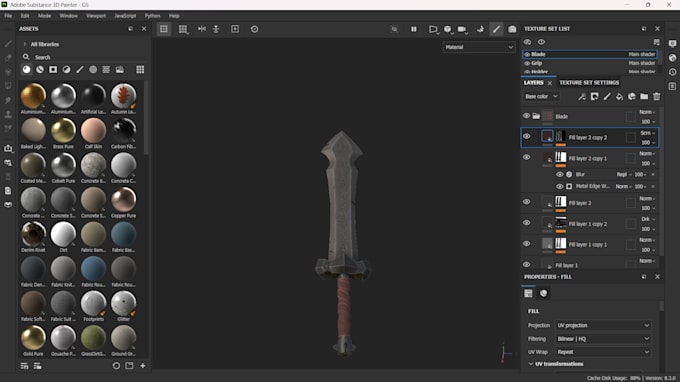Image resolution: width=680 pixels, height=382 pixels.
Task: Open the Projection dropdown set to UV projection
Action: point(603,325)
